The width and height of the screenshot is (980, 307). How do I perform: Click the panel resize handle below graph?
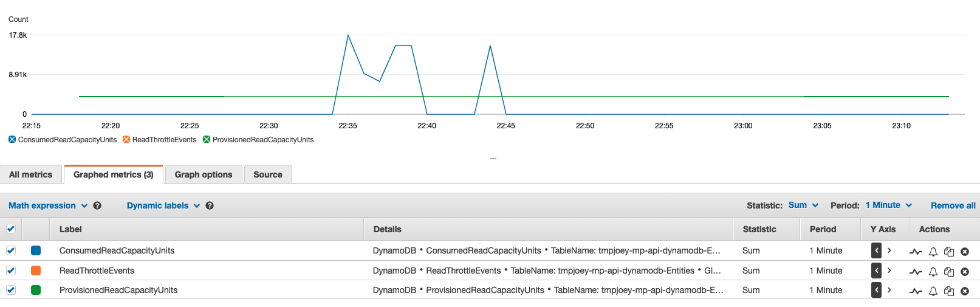click(493, 158)
